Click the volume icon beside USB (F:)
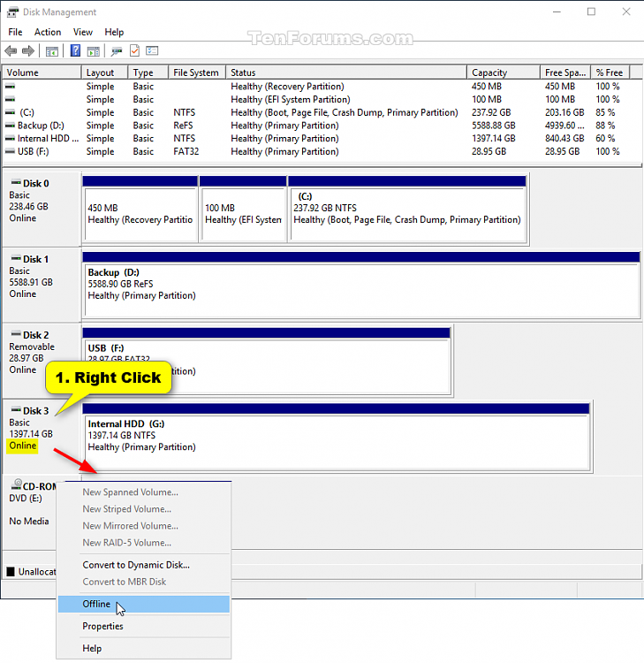Image resolution: width=644 pixels, height=663 pixels. tap(10, 151)
